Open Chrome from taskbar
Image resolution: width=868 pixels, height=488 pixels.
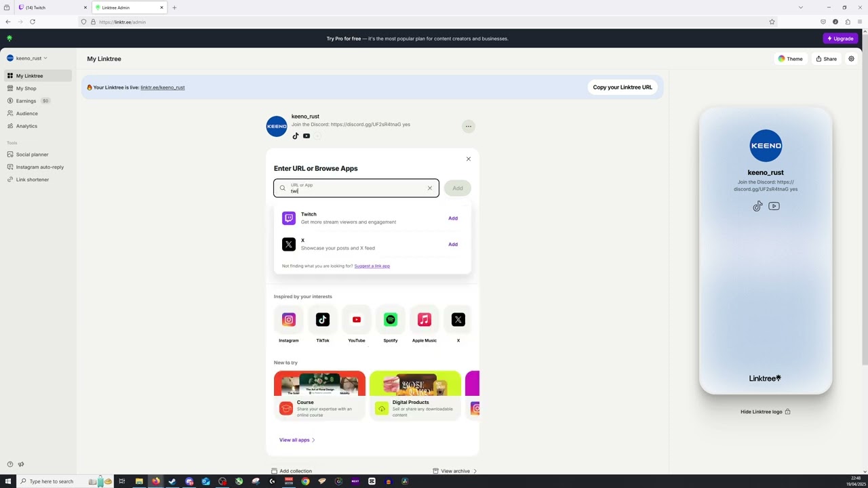[x=305, y=481]
